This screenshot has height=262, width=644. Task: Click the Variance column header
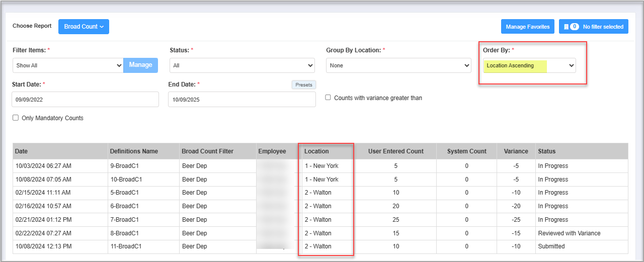pyautogui.click(x=516, y=151)
